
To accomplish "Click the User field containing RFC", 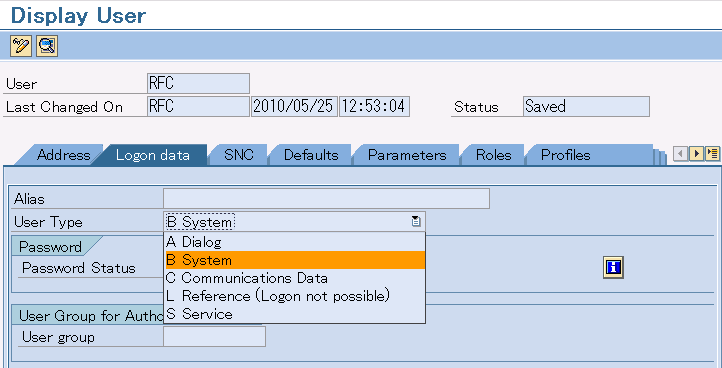I will [x=198, y=83].
